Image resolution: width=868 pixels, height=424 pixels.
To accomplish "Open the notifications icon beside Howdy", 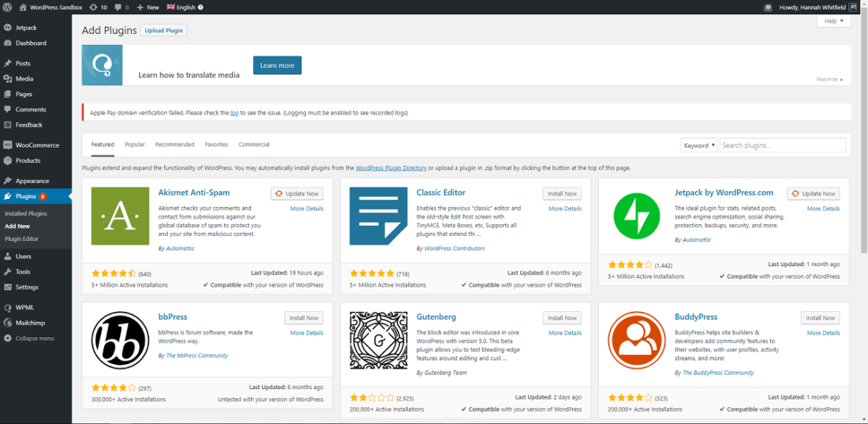I will [x=768, y=7].
